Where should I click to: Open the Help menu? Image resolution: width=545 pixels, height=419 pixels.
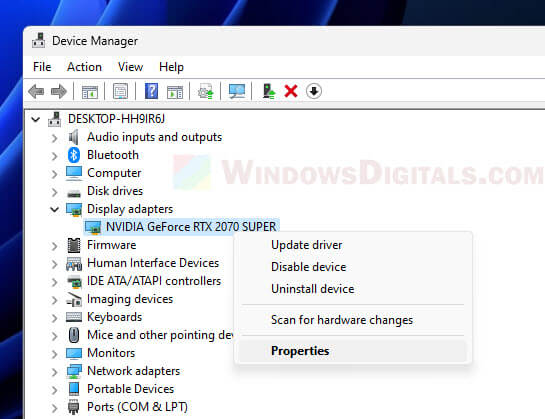click(171, 67)
